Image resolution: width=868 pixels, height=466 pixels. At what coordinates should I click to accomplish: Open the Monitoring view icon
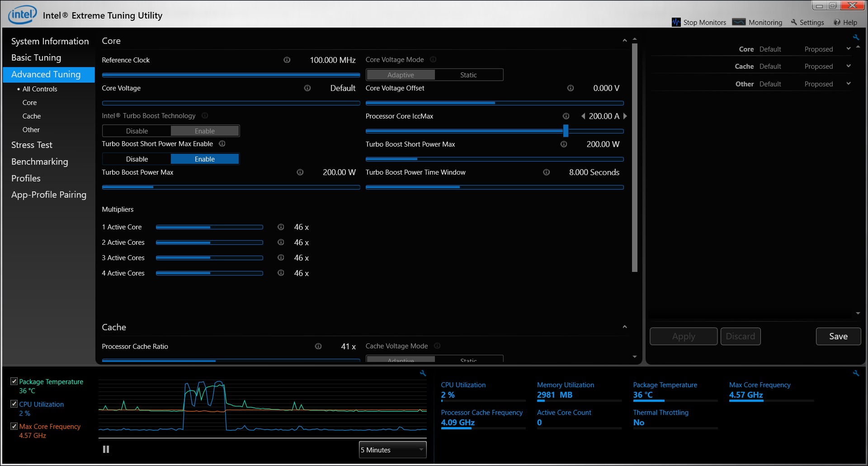coord(739,22)
